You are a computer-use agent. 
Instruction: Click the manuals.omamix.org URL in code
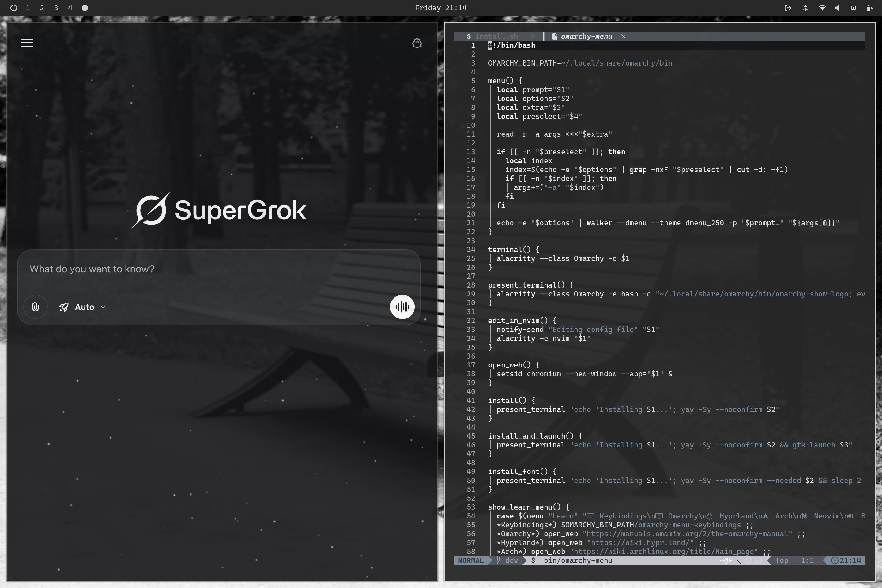tap(688, 533)
